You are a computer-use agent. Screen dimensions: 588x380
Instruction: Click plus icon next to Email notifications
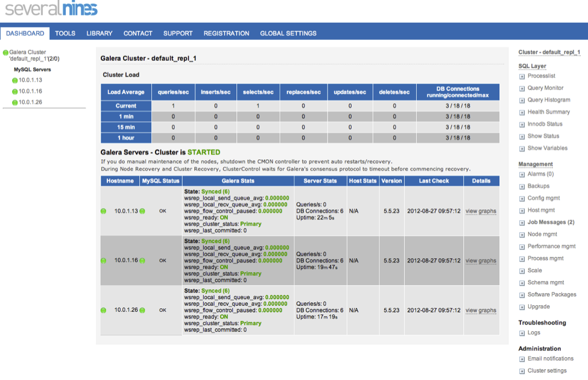coord(522,359)
